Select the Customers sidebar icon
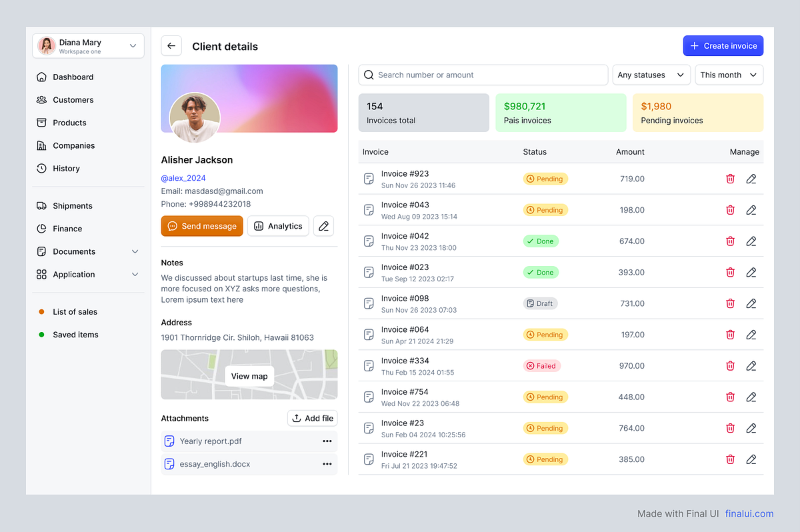Screen dimensions: 800x532 42,99
